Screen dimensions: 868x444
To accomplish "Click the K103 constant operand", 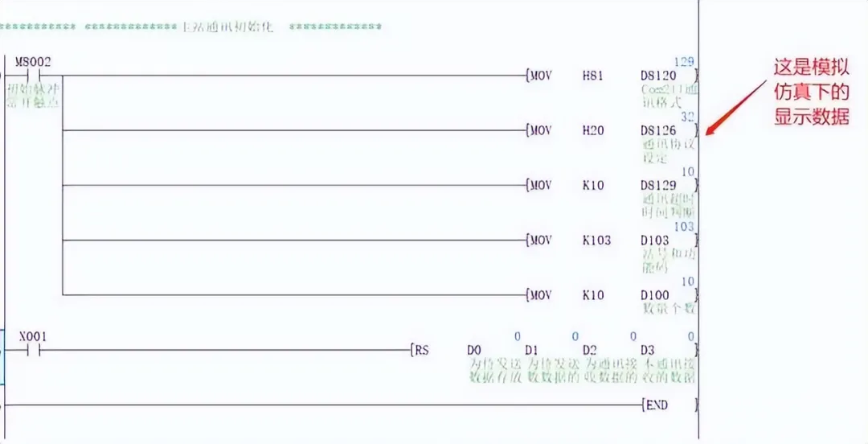I will [596, 240].
